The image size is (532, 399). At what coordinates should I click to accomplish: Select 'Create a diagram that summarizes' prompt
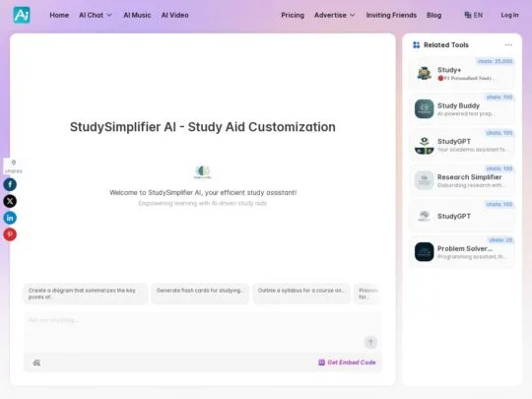(86, 294)
